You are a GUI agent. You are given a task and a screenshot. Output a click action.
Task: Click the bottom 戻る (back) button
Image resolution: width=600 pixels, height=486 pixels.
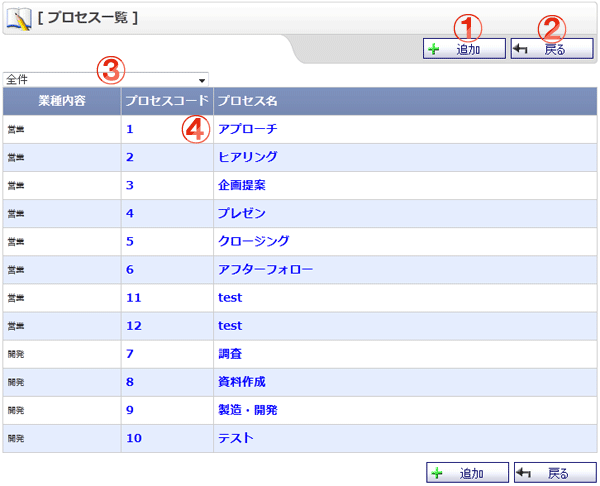tap(555, 473)
